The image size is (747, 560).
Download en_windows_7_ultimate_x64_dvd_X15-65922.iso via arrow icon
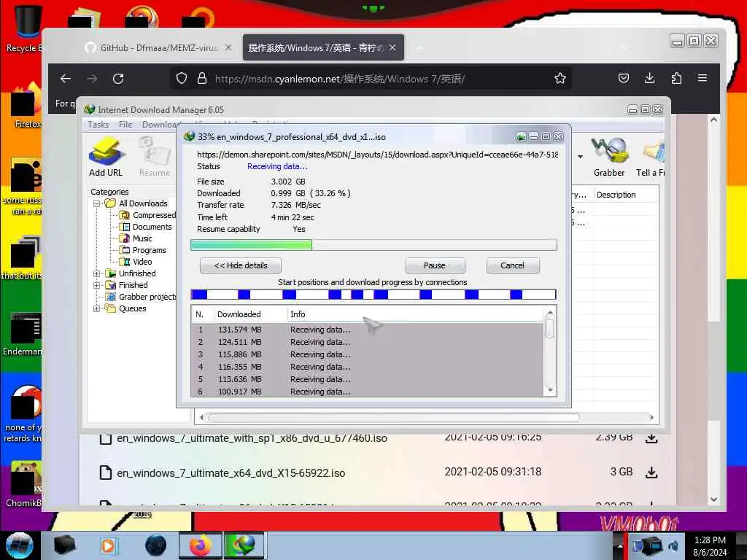tap(651, 472)
